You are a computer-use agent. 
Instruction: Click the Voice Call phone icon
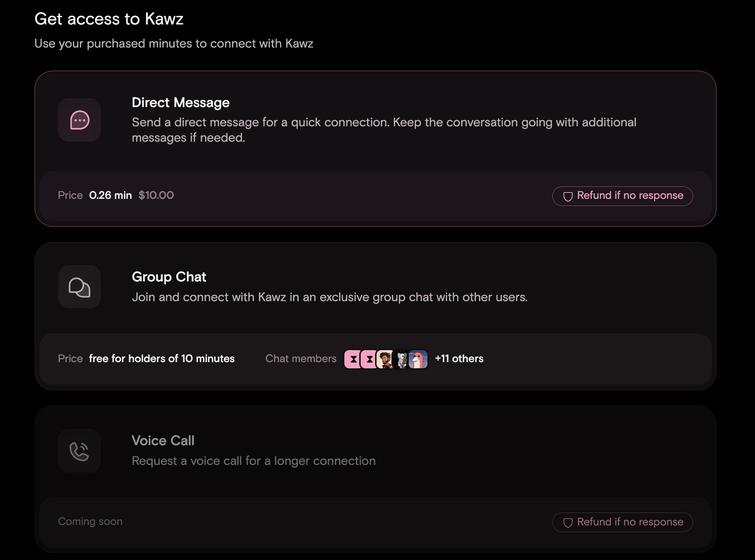[79, 451]
